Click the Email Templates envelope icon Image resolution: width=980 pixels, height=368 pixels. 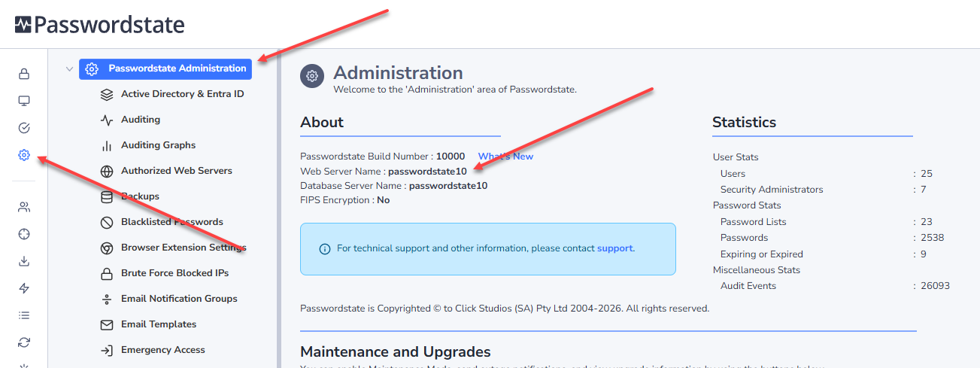(107, 324)
